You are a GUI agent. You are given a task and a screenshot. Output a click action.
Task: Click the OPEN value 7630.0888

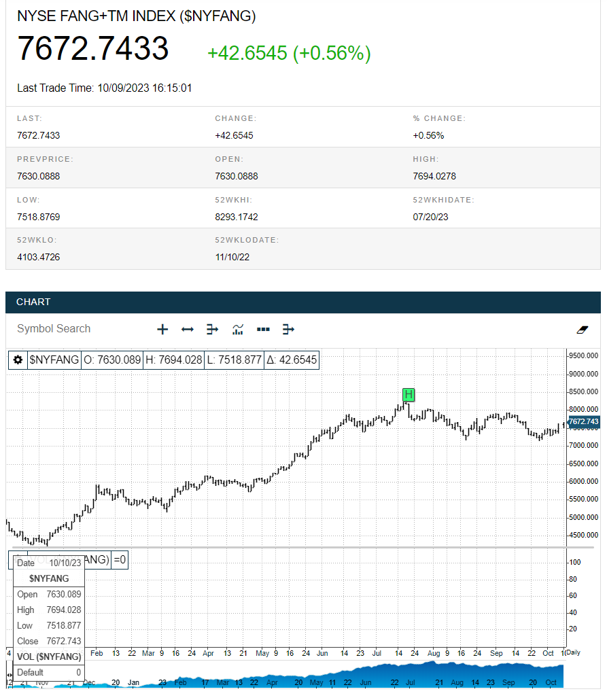[x=237, y=176]
